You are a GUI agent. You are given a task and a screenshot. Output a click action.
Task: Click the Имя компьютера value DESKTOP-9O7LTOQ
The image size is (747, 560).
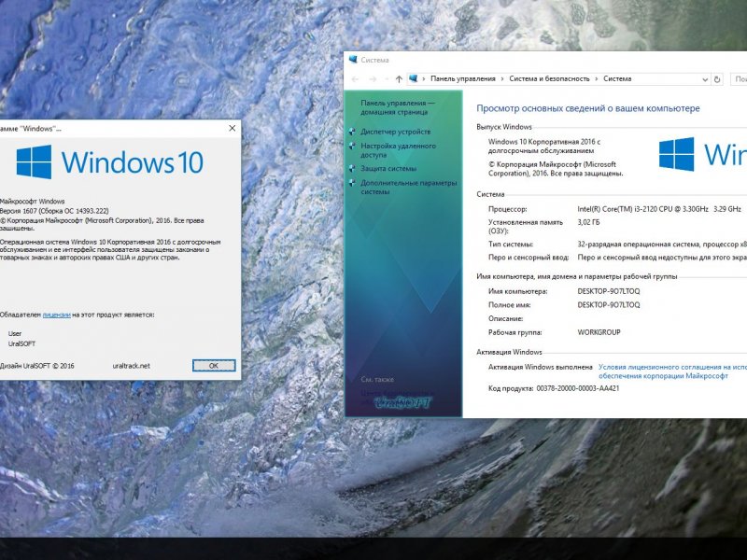click(609, 291)
